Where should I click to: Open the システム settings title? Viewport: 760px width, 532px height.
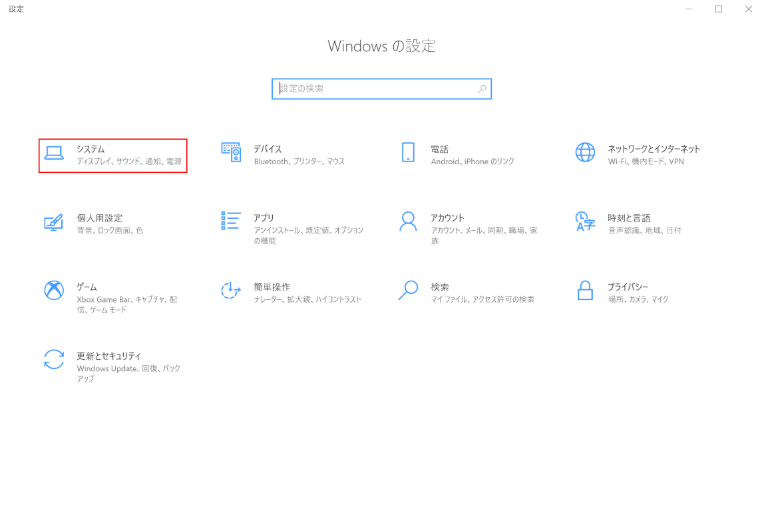91,149
